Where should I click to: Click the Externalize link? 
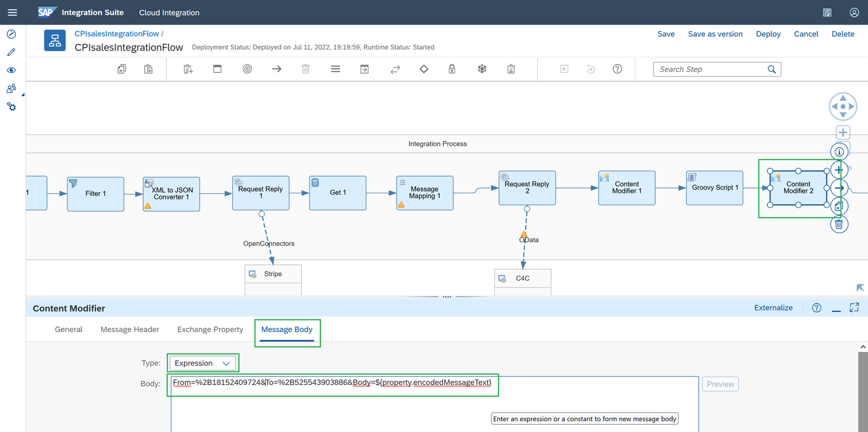tap(773, 308)
